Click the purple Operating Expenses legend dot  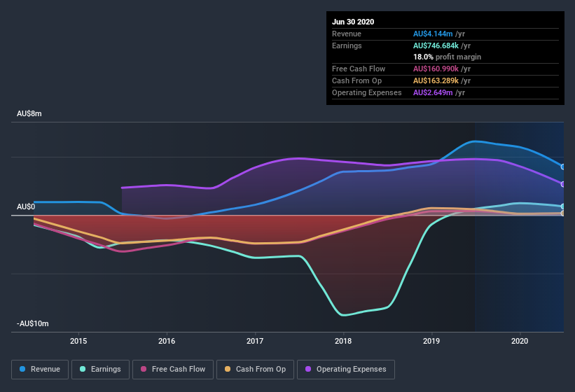(309, 369)
